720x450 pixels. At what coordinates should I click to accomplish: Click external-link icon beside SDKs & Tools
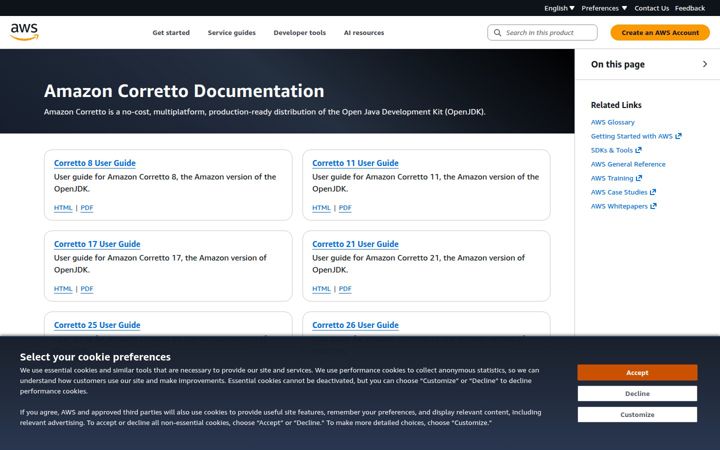638,150
